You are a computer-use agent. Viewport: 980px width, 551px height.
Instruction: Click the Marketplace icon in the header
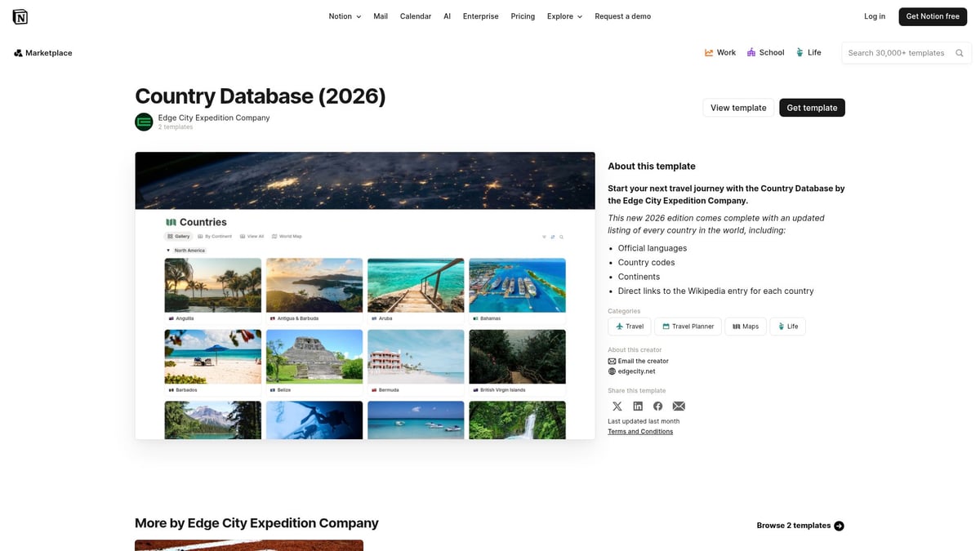(17, 52)
